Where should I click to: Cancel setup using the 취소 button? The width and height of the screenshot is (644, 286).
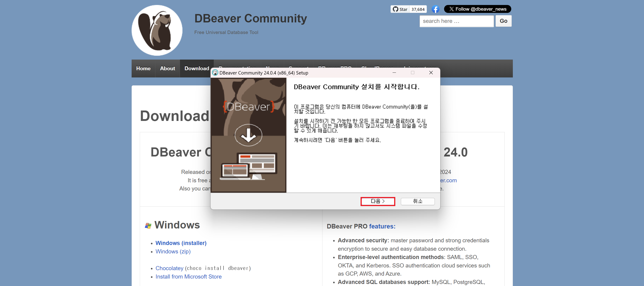(x=417, y=201)
